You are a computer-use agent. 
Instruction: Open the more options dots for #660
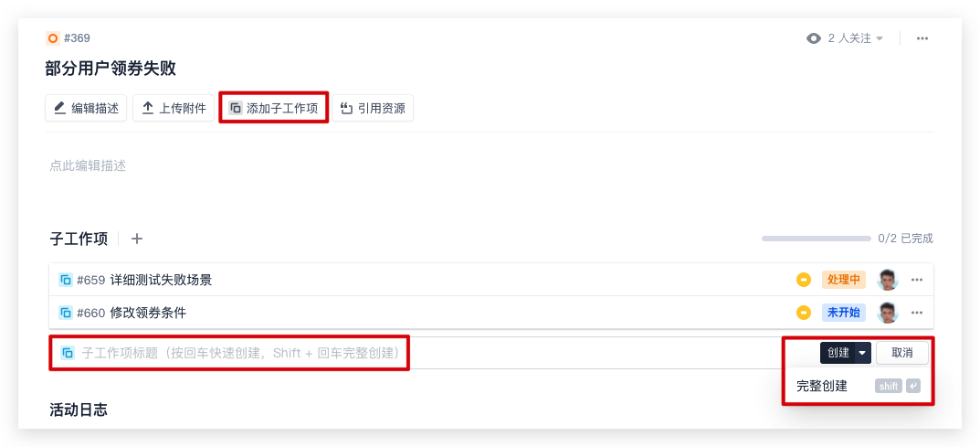click(x=917, y=313)
